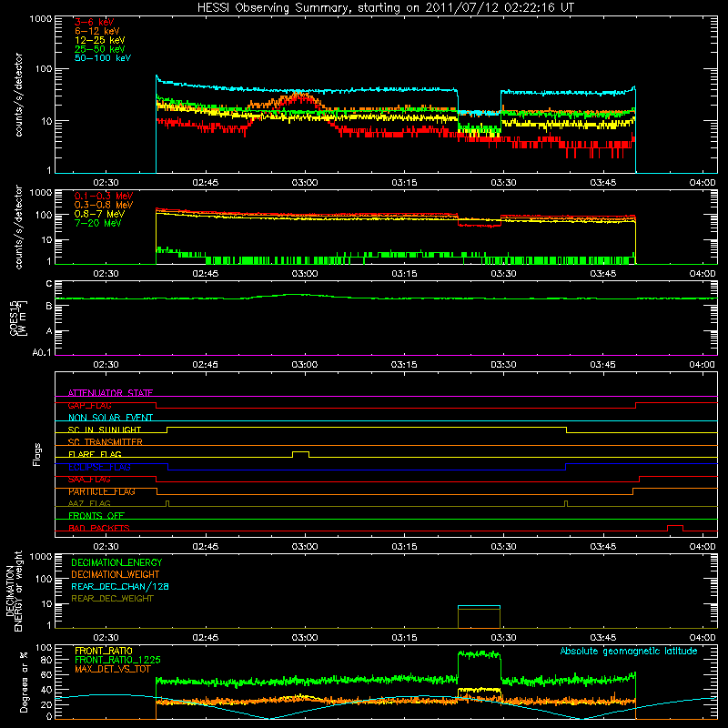Select the 6-12 keV legend label
Viewport: 728px width, 728px height.
97,31
